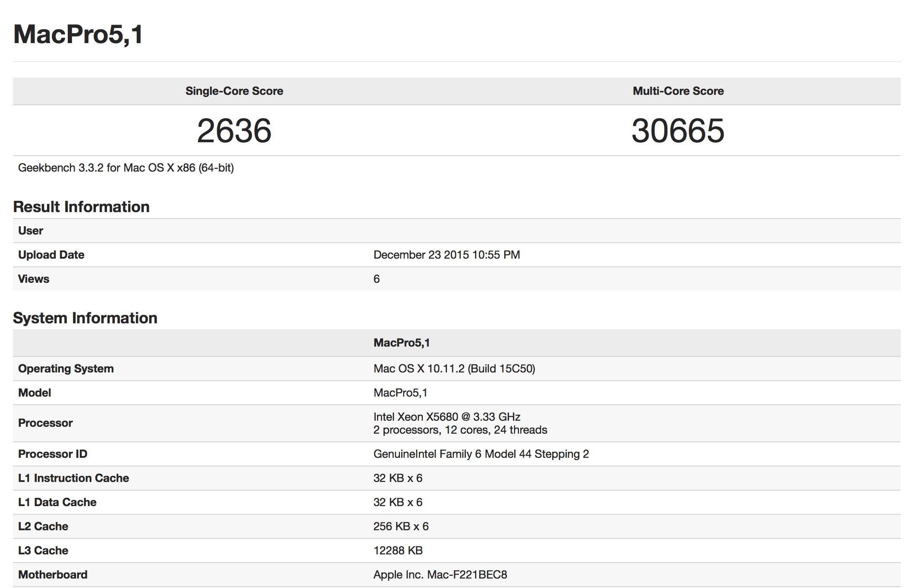This screenshot has height=588, width=918.
Task: Click the L2 Cache value 256 KB
Action: click(x=401, y=526)
